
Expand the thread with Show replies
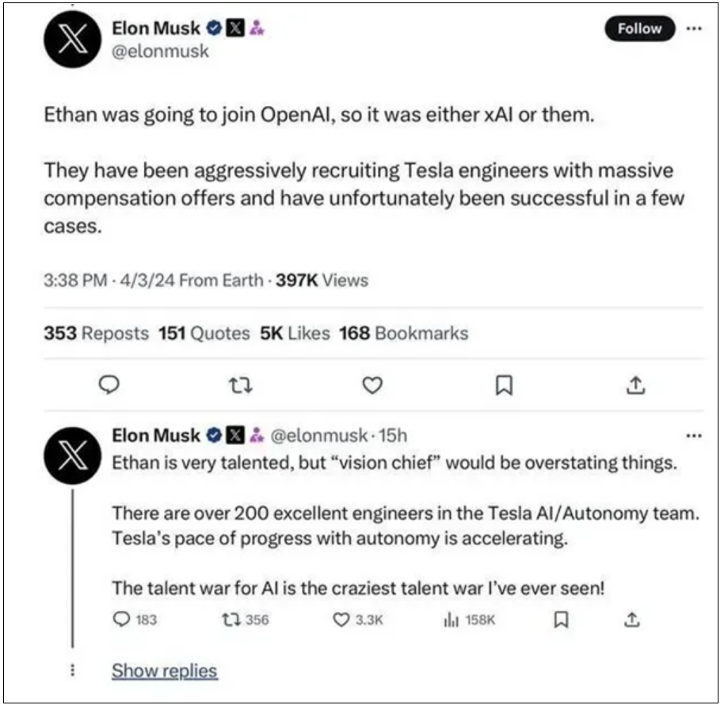164,671
